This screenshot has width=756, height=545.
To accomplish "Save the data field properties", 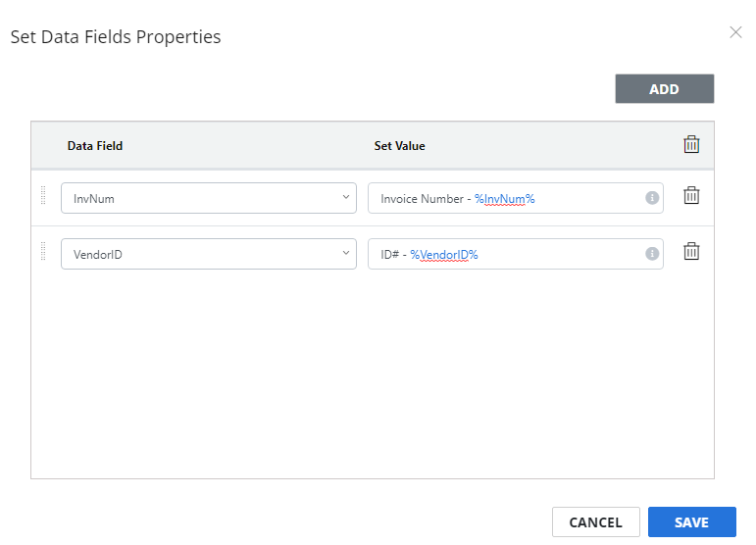I will pyautogui.click(x=692, y=521).
